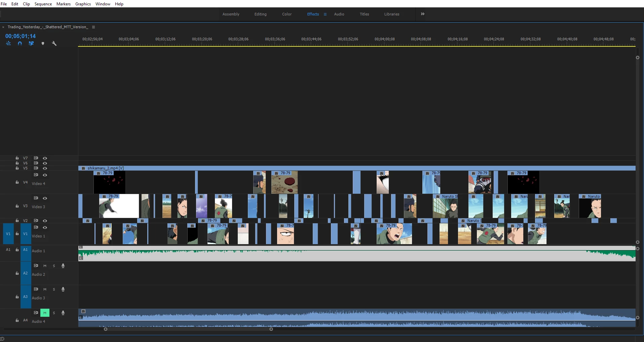This screenshot has width=644, height=342.
Task: Switch to the Assembly workspace
Action: [231, 14]
